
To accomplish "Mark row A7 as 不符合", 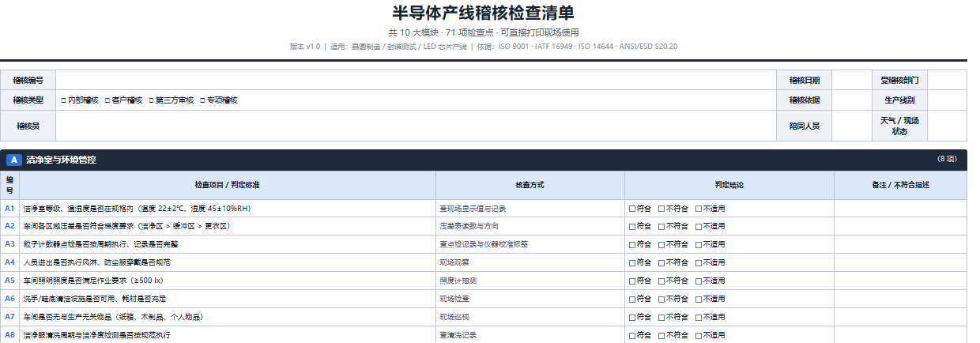I will tap(661, 317).
